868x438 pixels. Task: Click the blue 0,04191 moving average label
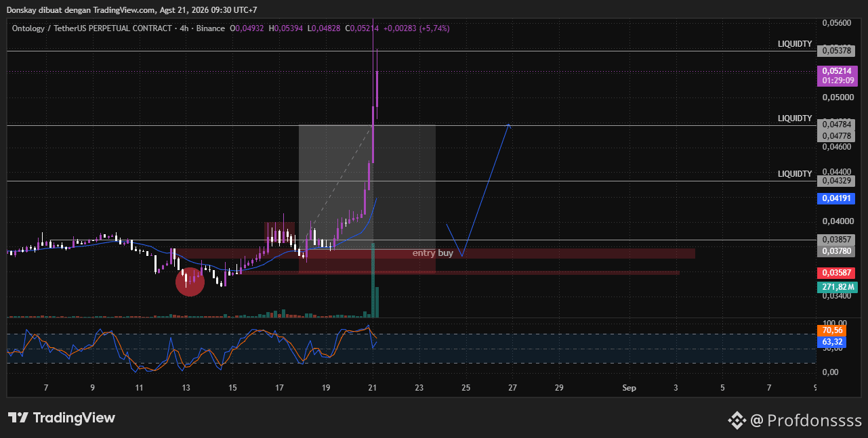click(x=838, y=198)
